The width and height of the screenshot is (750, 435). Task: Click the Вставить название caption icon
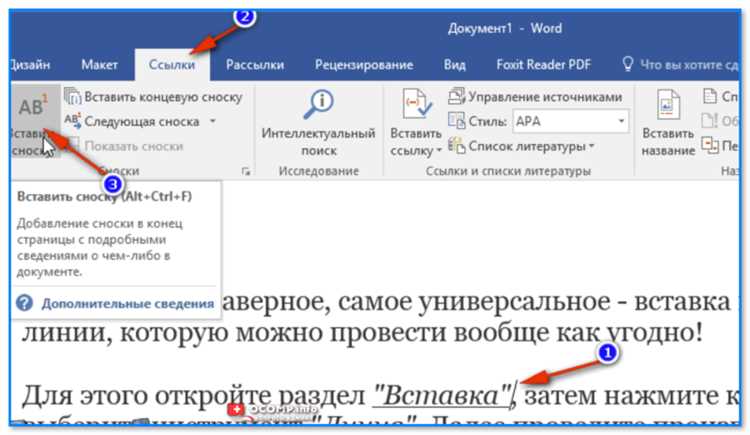click(668, 104)
